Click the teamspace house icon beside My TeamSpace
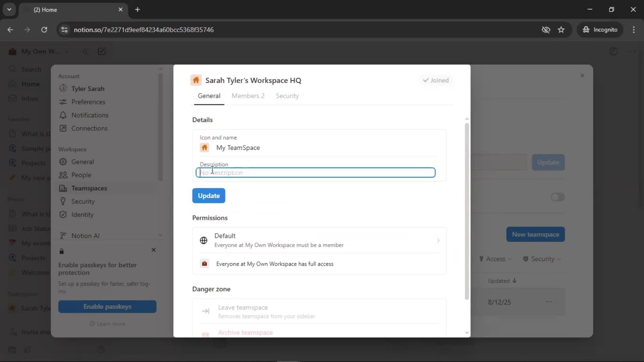Image resolution: width=644 pixels, height=362 pixels. click(x=205, y=147)
